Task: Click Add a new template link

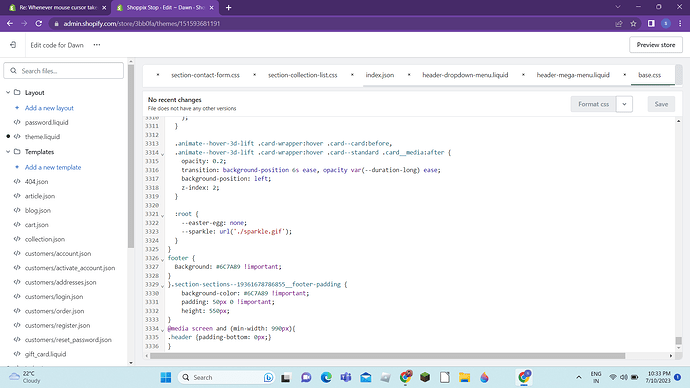Action: 53,167
